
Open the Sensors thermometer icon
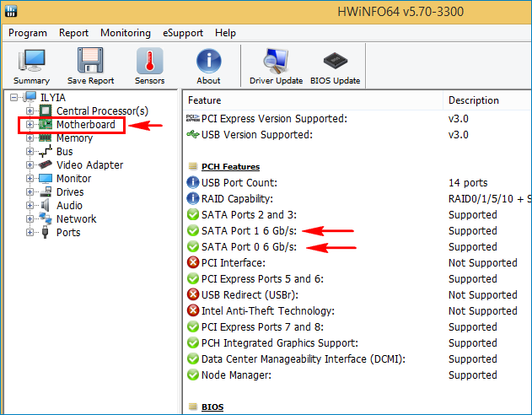click(x=150, y=66)
